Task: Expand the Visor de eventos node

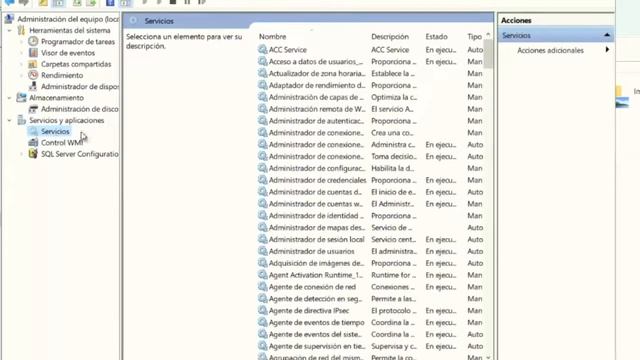Action: pyautogui.click(x=21, y=53)
